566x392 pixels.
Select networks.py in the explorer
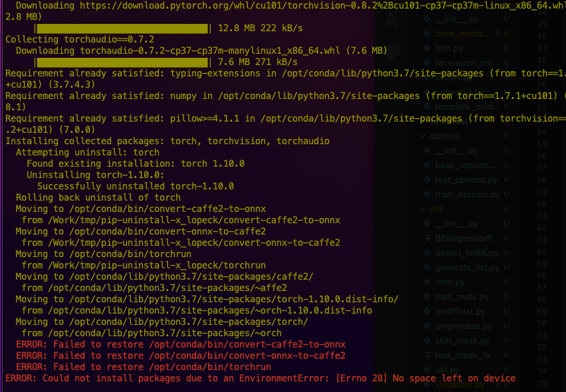click(458, 90)
